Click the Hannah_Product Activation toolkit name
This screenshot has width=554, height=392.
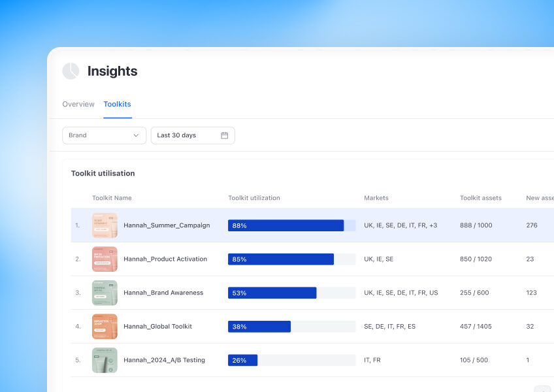[x=165, y=259]
